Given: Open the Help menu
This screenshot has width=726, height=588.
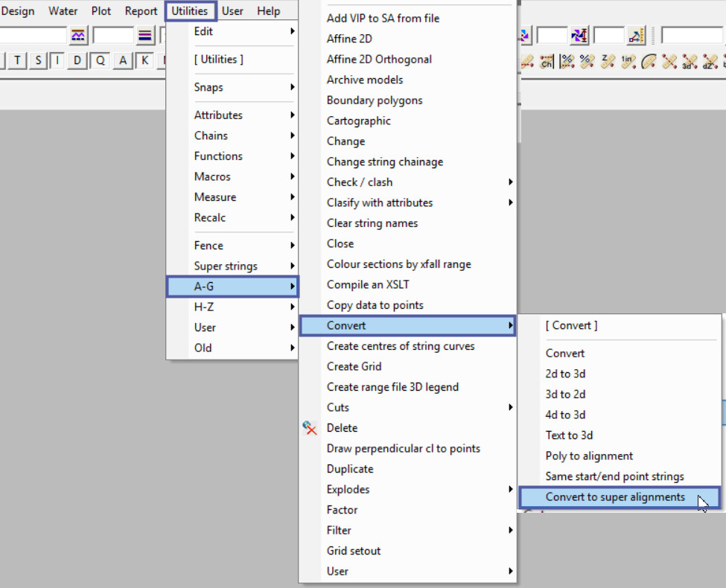Looking at the screenshot, I should point(269,10).
